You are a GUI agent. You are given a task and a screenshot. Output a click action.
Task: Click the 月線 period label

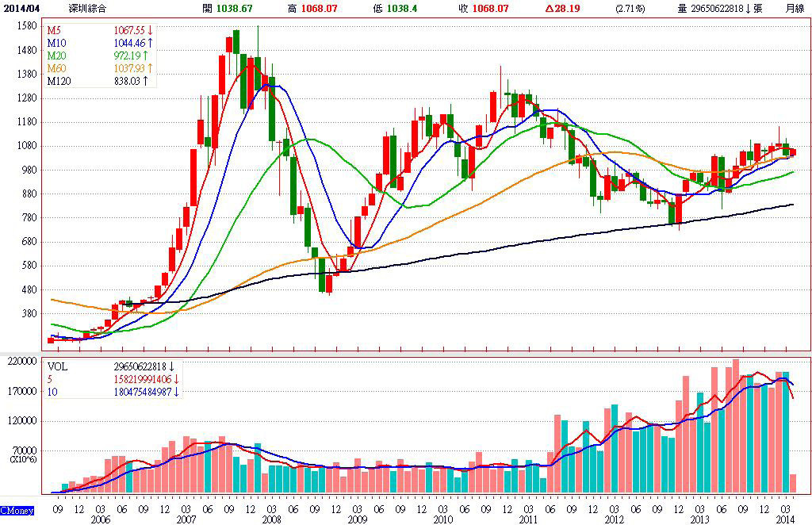[795, 9]
